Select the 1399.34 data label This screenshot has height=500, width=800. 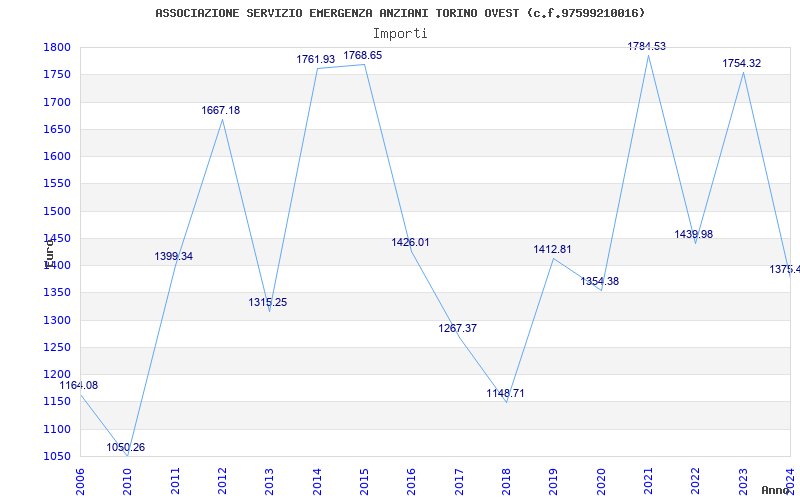[x=173, y=256]
